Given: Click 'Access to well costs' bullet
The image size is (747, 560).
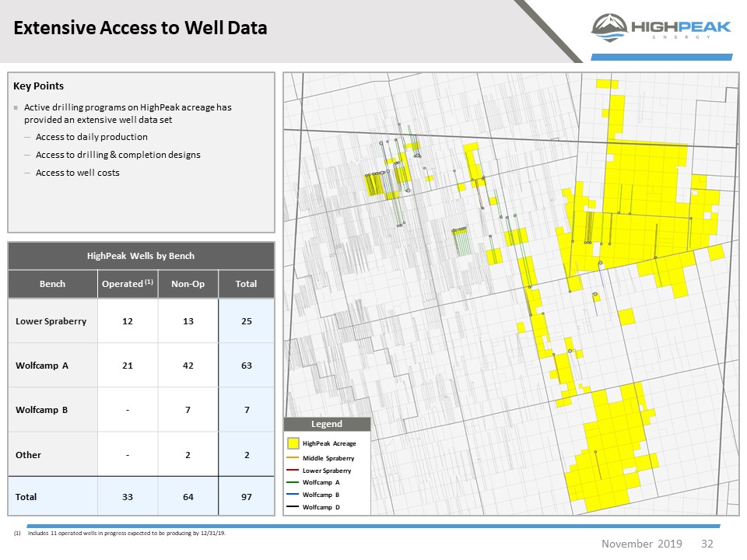Looking at the screenshot, I should pos(78,173).
